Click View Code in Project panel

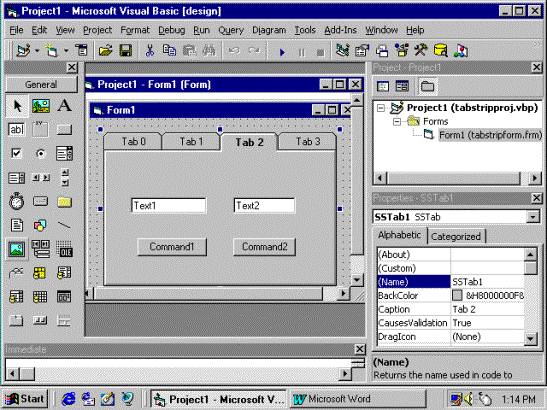point(383,86)
